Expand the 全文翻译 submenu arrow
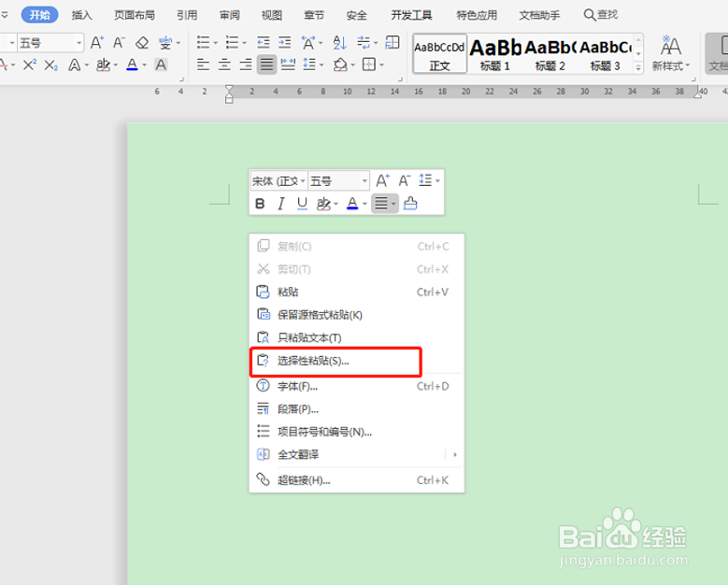728x585 pixels. pos(455,454)
